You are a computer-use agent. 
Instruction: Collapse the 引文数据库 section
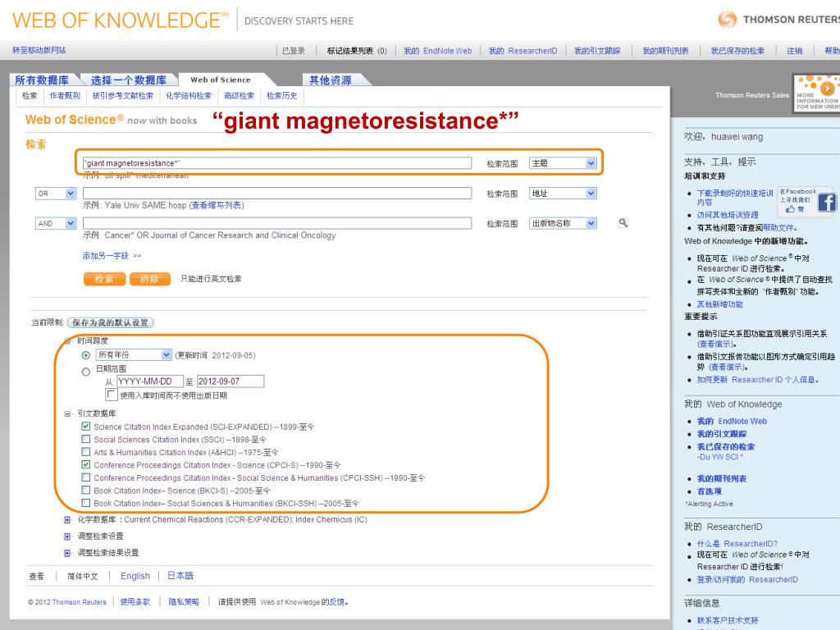(x=67, y=413)
